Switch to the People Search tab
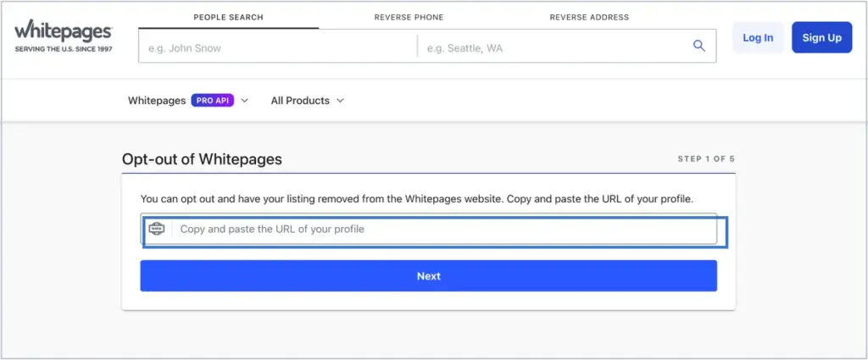This screenshot has height=360, width=868. (228, 17)
